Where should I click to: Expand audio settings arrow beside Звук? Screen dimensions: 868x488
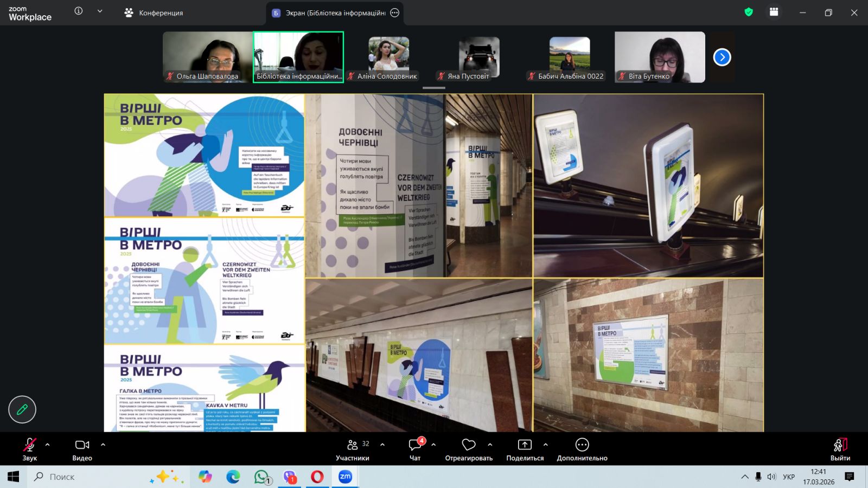[x=48, y=445]
